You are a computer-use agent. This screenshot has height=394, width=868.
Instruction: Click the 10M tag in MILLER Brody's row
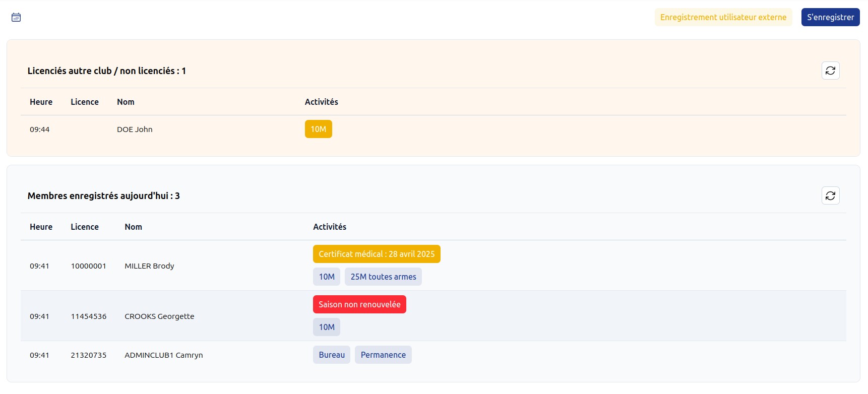pyautogui.click(x=327, y=277)
